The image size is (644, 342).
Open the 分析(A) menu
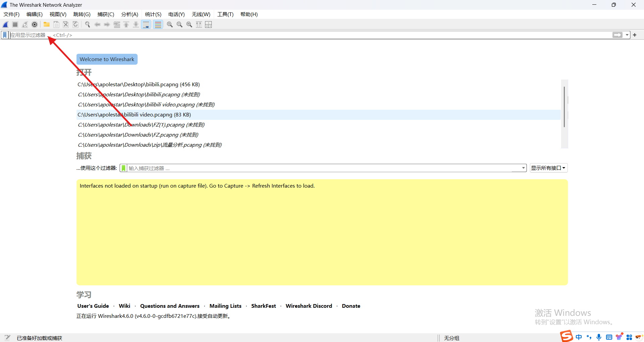[130, 14]
